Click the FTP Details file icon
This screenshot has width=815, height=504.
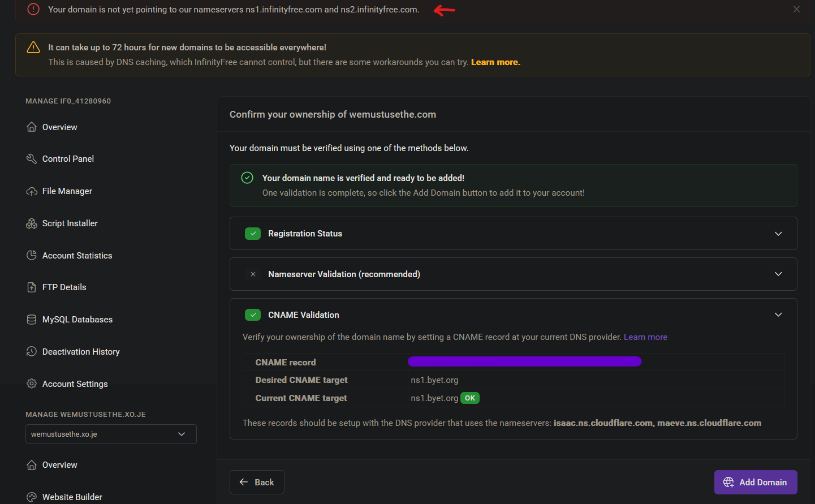[32, 287]
